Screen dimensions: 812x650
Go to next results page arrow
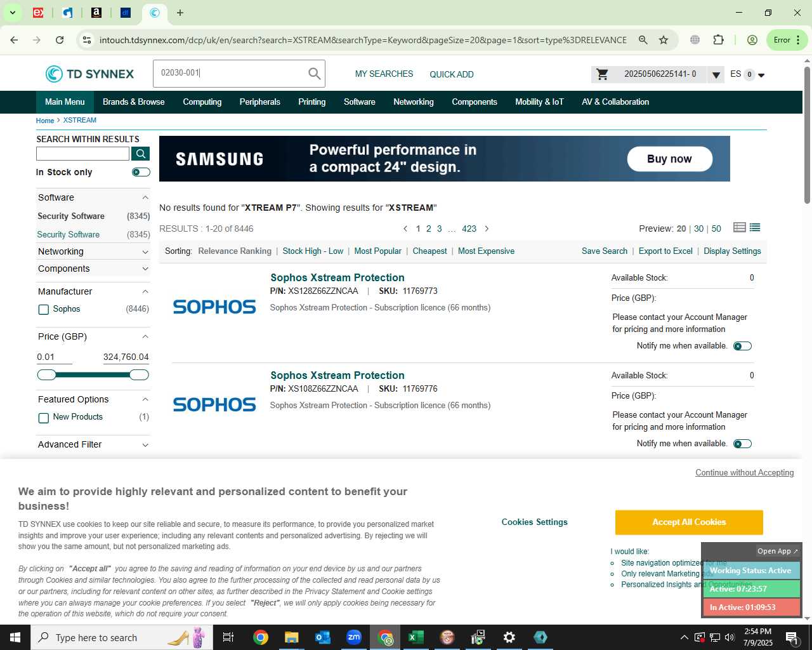coord(487,229)
